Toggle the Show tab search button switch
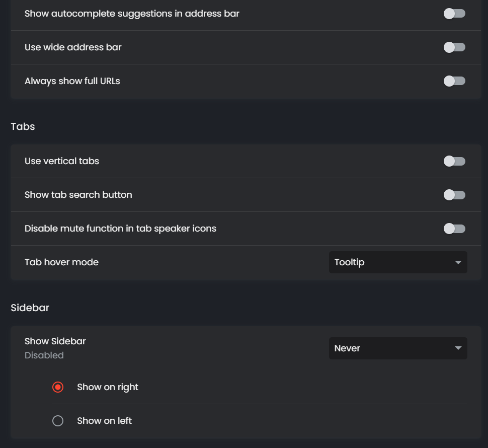Image resolution: width=488 pixels, height=448 pixels. [x=454, y=195]
